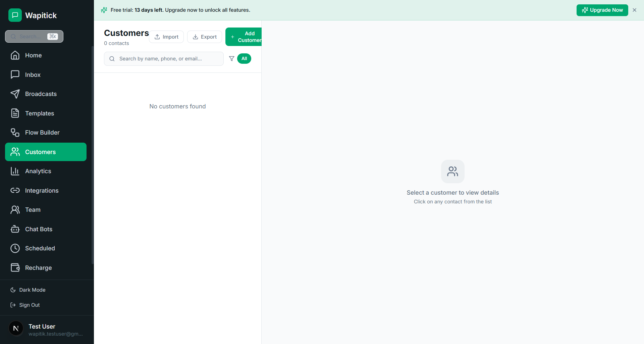
Task: Click the Wapitick logo icon
Action: 15,15
